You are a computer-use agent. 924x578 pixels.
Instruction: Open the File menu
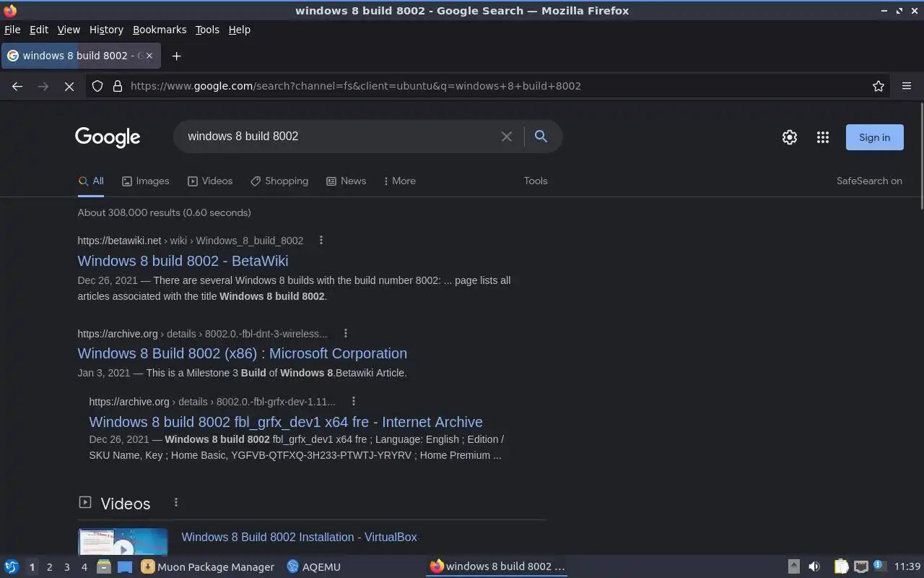pos(12,30)
